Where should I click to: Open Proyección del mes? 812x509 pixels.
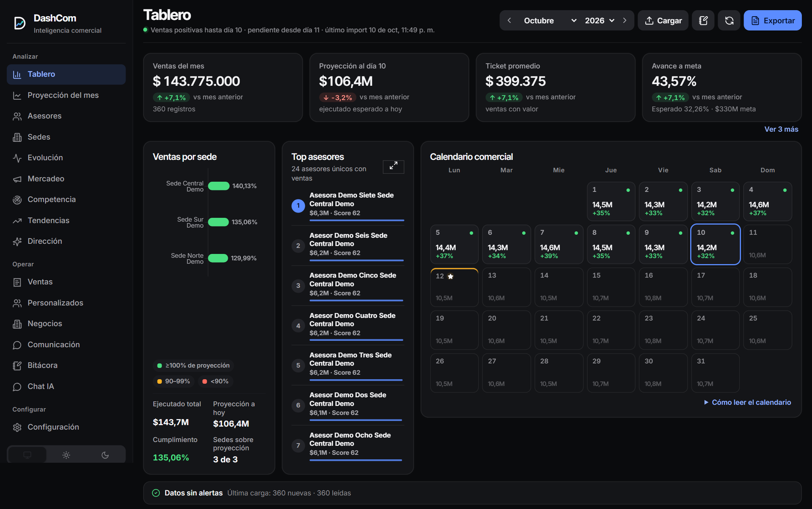[x=66, y=95]
